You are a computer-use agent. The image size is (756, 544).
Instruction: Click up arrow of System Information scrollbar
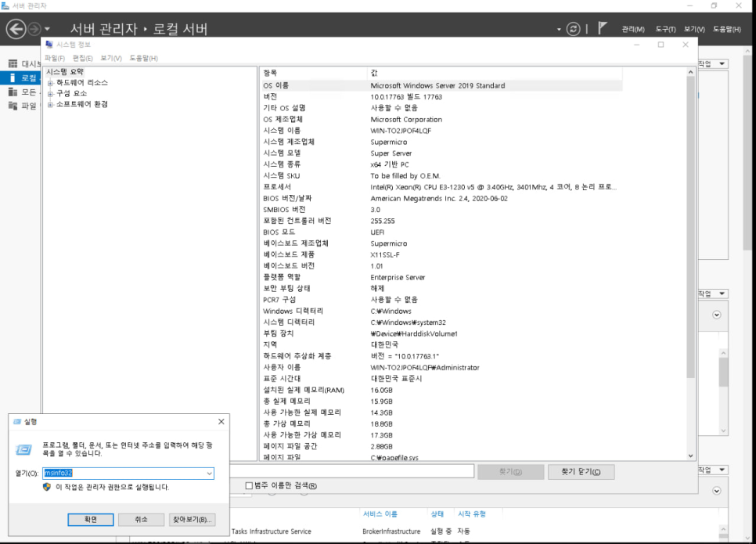click(x=690, y=72)
